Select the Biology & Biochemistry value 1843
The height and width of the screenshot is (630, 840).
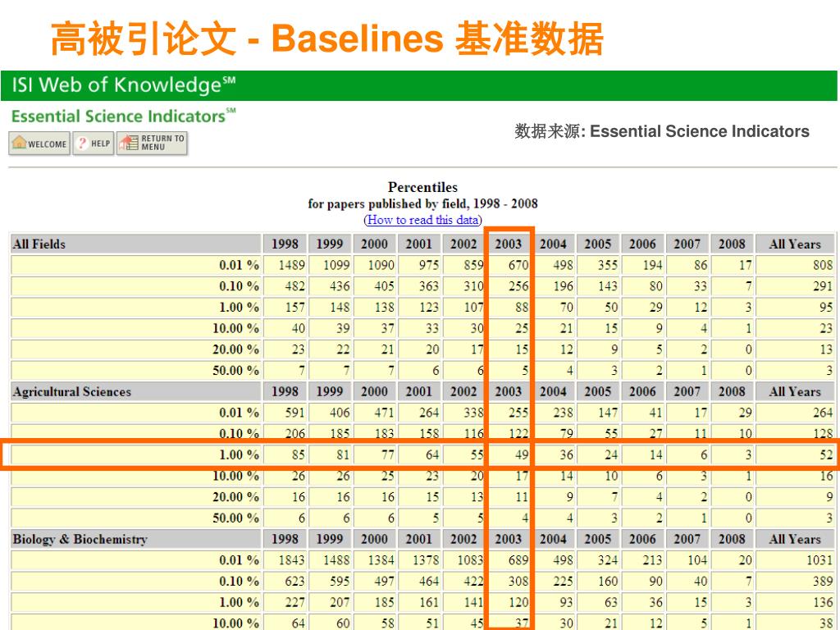coord(291,560)
